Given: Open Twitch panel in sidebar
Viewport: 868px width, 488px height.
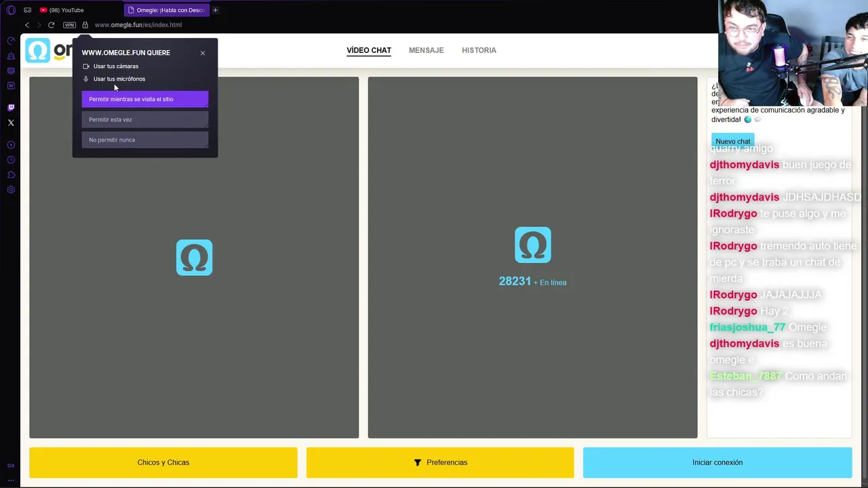Looking at the screenshot, I should tap(11, 107).
